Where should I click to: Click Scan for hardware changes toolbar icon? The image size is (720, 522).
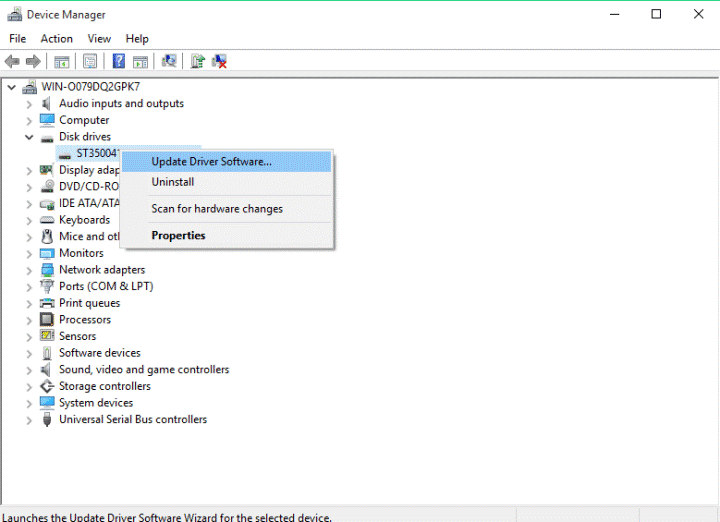tap(169, 61)
